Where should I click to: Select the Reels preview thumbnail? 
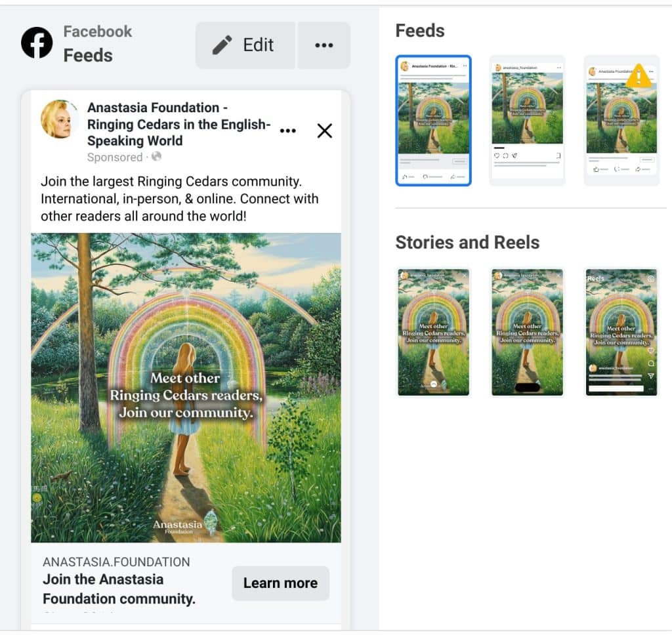[621, 332]
